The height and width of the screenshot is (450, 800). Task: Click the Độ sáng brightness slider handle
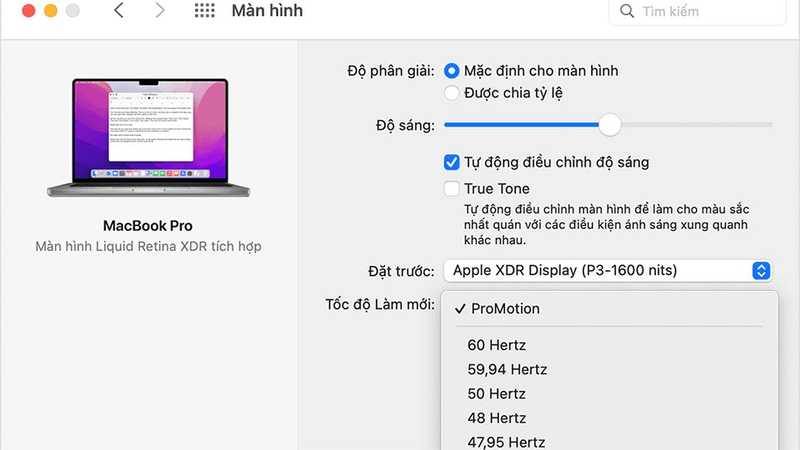click(x=609, y=125)
